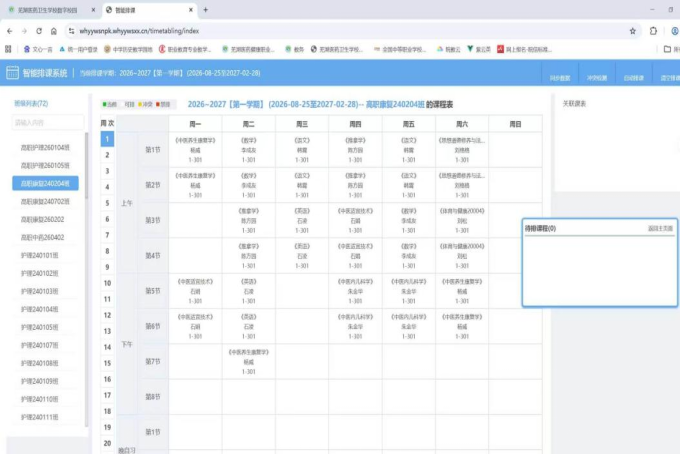Select class 护理240107班 in the list
Image resolution: width=681 pixels, height=454 pixels.
(x=45, y=345)
